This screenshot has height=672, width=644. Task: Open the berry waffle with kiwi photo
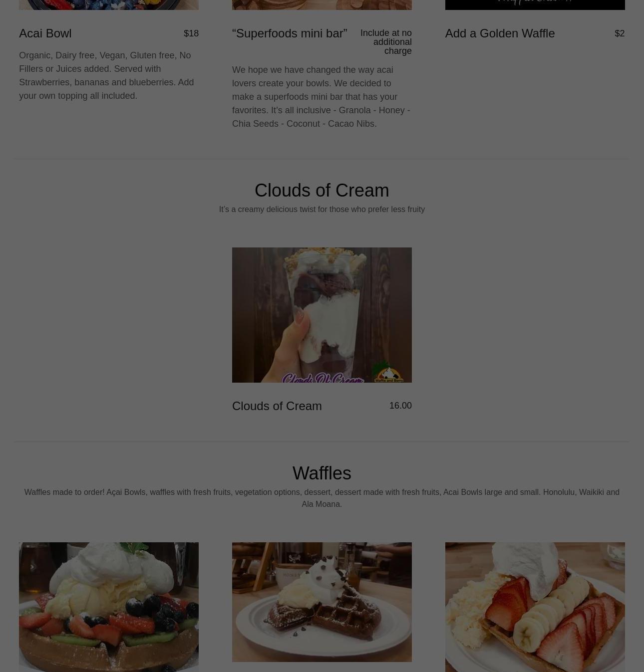(x=109, y=607)
